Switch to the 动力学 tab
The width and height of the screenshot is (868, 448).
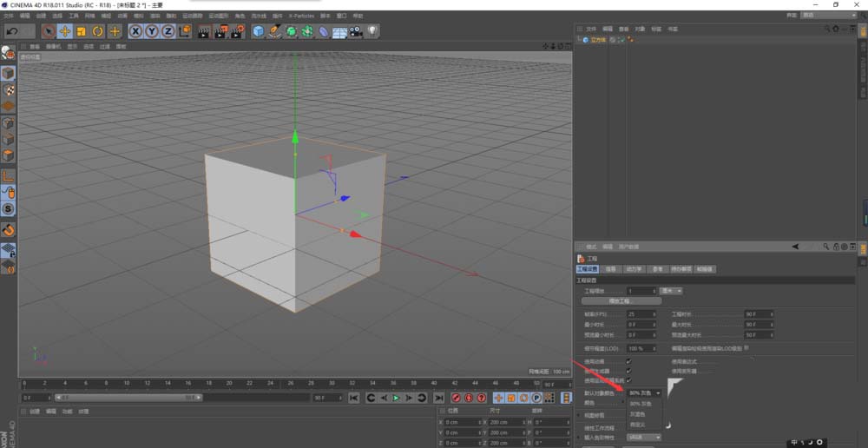[x=633, y=269]
